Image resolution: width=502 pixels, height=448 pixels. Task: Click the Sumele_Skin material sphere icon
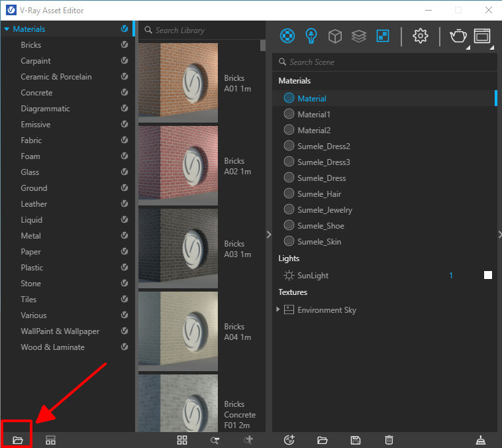(x=289, y=241)
